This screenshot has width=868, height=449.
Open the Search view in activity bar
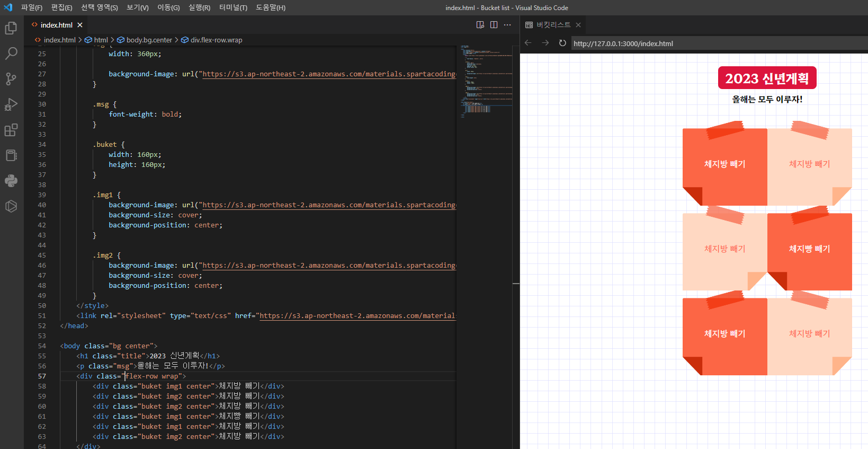pyautogui.click(x=11, y=53)
